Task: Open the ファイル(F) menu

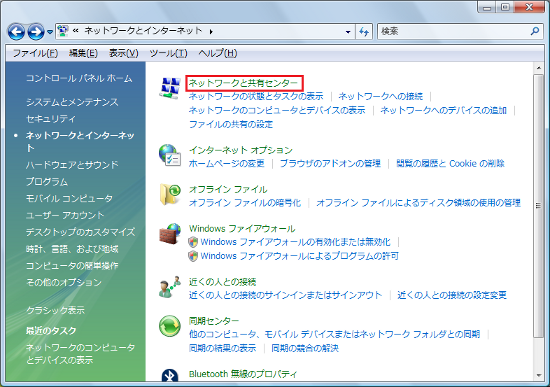Action: 35,53
